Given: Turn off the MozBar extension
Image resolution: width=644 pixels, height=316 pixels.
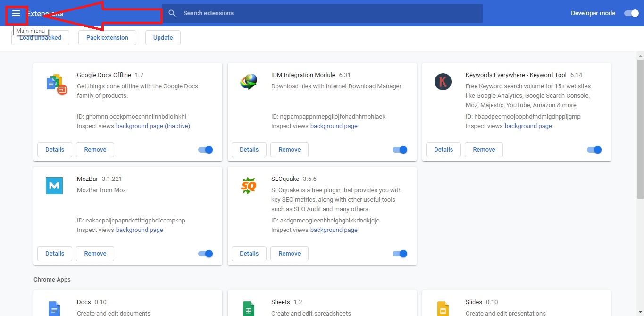Looking at the screenshot, I should pos(206,254).
